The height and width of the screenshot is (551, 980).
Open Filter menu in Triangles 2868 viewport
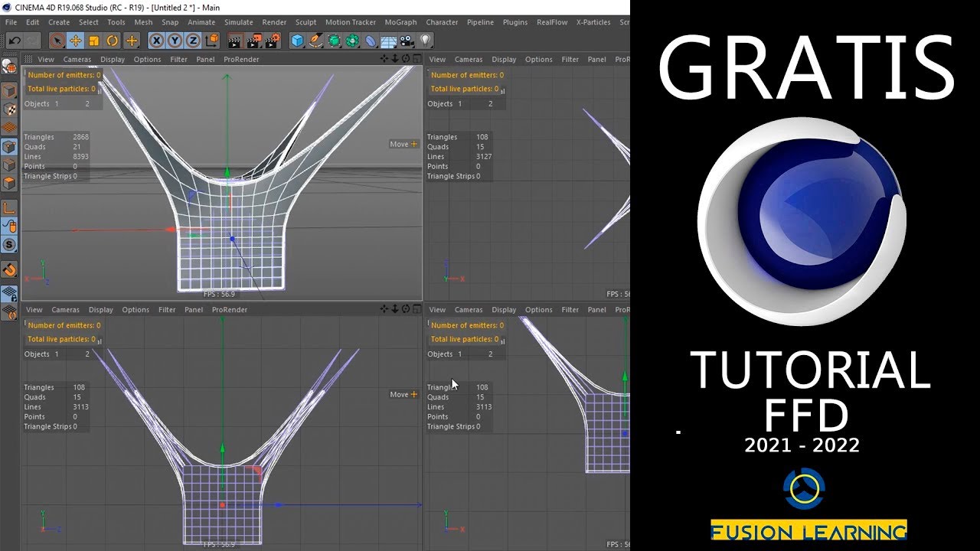coord(178,59)
